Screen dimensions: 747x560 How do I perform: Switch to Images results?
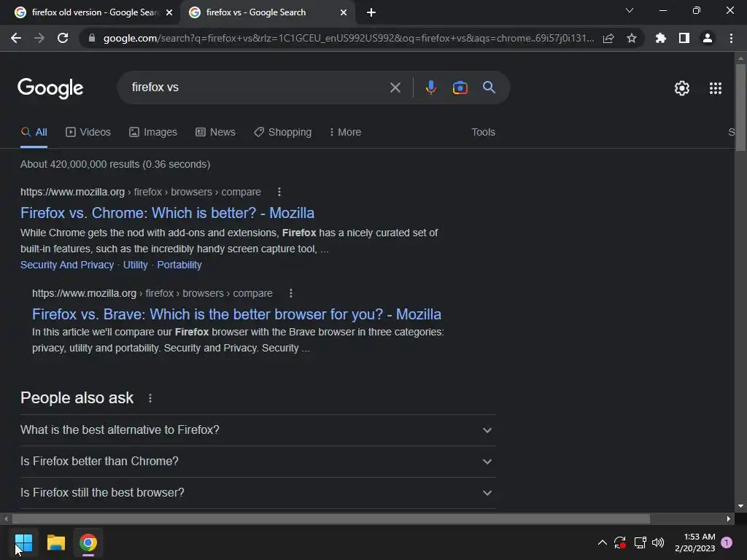pyautogui.click(x=153, y=132)
